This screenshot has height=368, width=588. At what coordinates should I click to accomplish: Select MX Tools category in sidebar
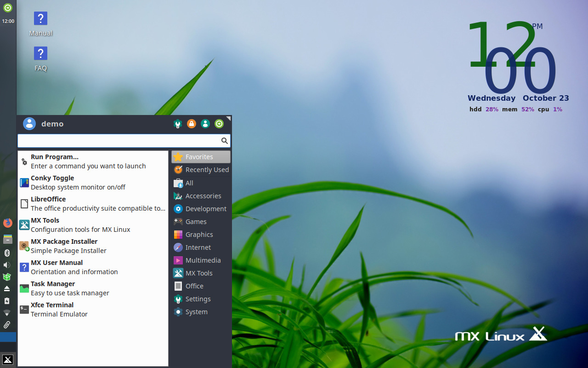[201, 273]
